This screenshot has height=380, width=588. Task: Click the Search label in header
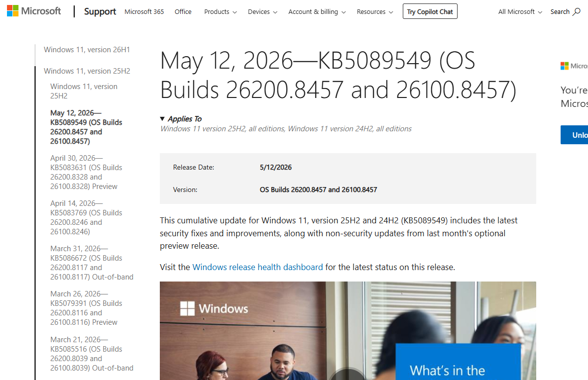pos(560,11)
